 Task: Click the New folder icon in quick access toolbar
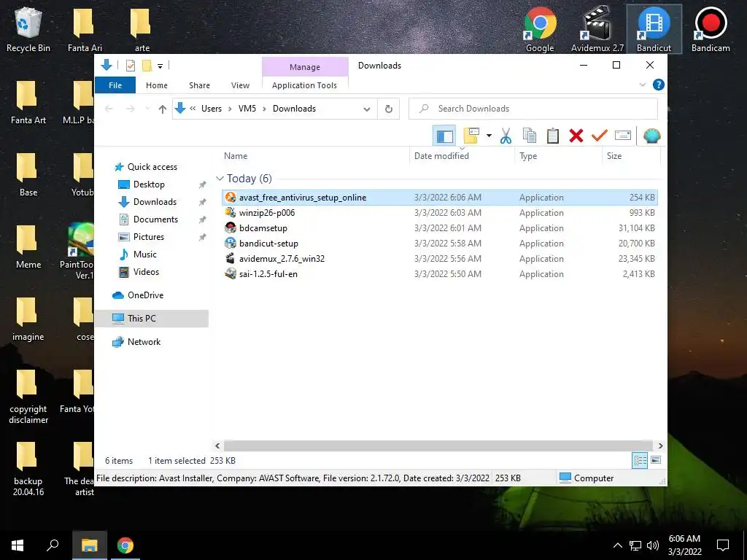point(147,66)
